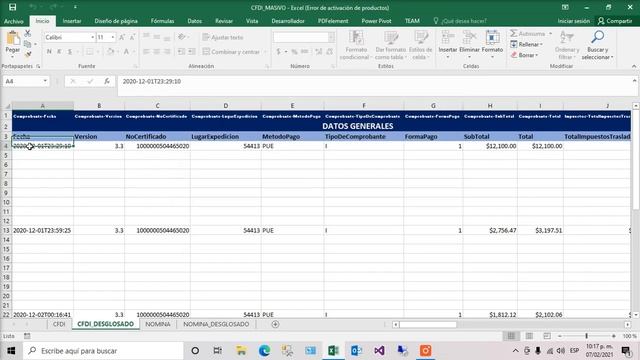Click the decrease decimals icon
The height and width of the screenshot is (360, 640).
tap(329, 51)
